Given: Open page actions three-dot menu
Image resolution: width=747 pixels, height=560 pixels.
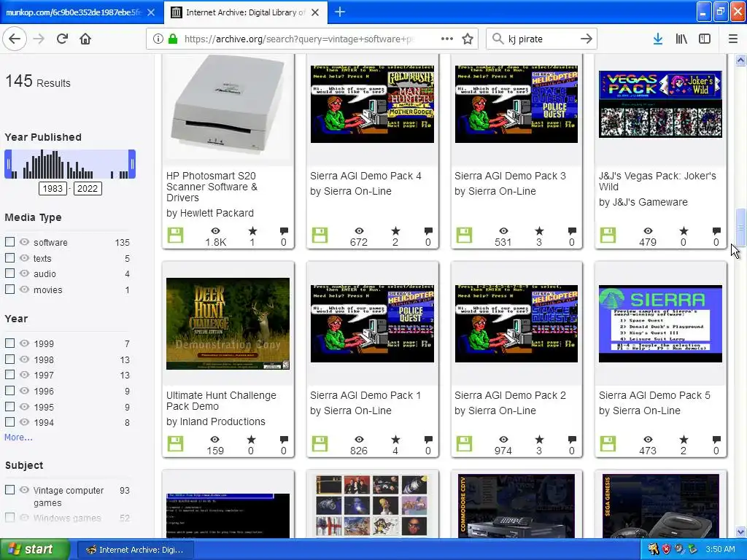Looking at the screenshot, I should click(447, 39).
